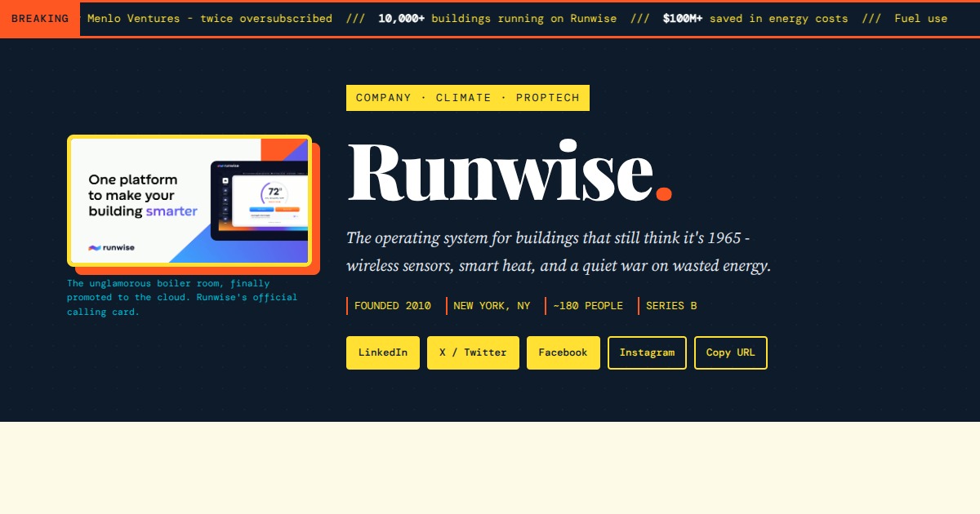The height and width of the screenshot is (514, 980).
Task: Click the Facebook share button
Action: point(563,352)
